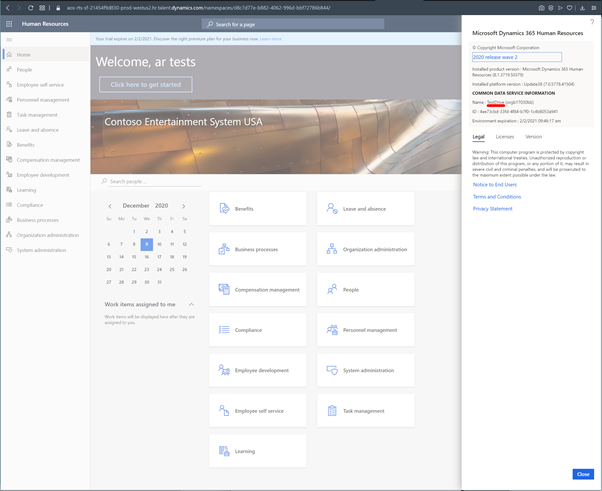
Task: Select Leave and absence in sidebar
Action: tap(38, 130)
